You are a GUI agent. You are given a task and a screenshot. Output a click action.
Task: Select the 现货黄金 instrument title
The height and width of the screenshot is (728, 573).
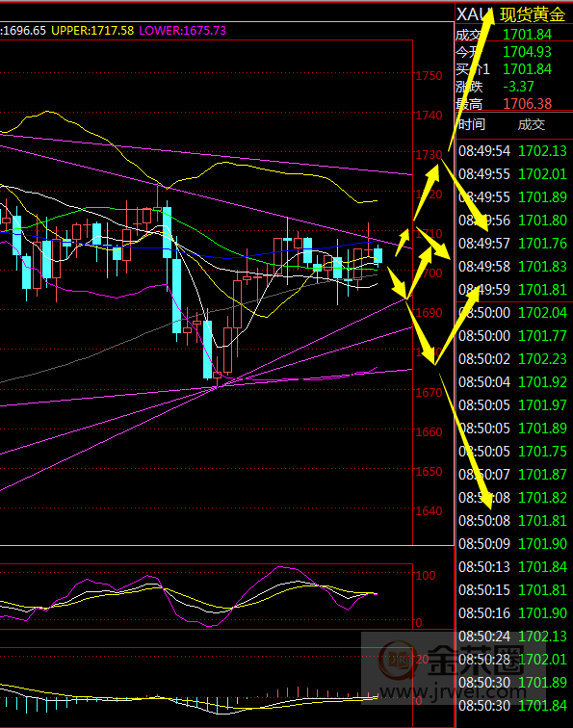pyautogui.click(x=533, y=14)
